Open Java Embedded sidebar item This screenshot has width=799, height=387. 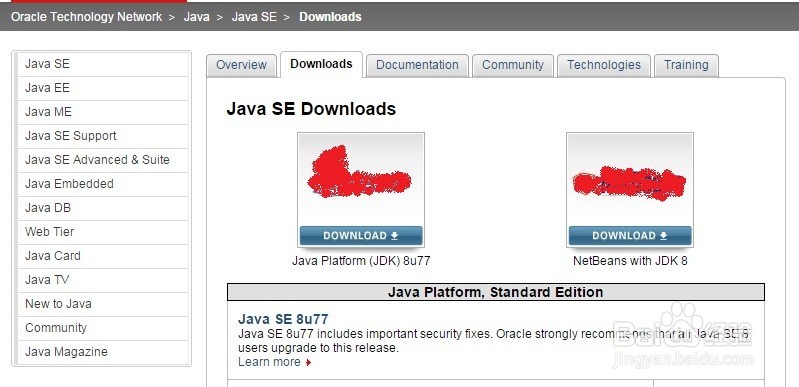[x=103, y=184]
